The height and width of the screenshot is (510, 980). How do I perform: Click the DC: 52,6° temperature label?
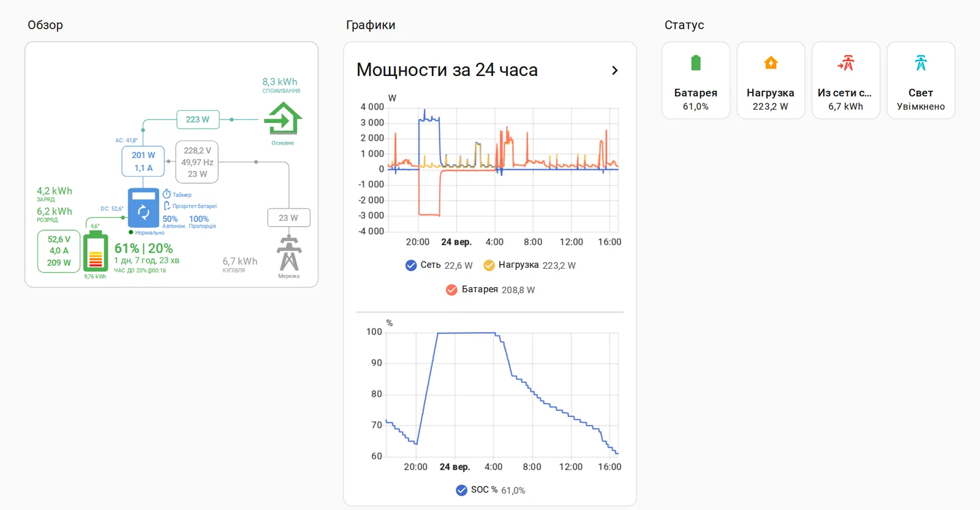(x=112, y=209)
